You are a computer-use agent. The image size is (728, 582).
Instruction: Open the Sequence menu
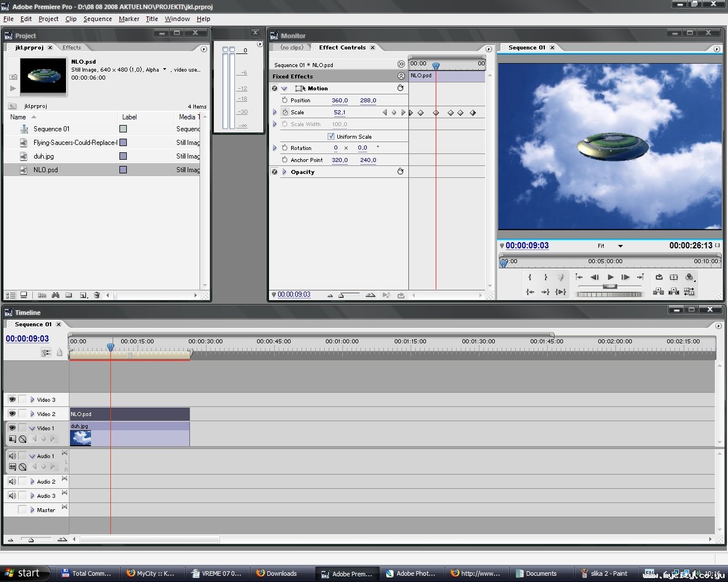(x=97, y=19)
